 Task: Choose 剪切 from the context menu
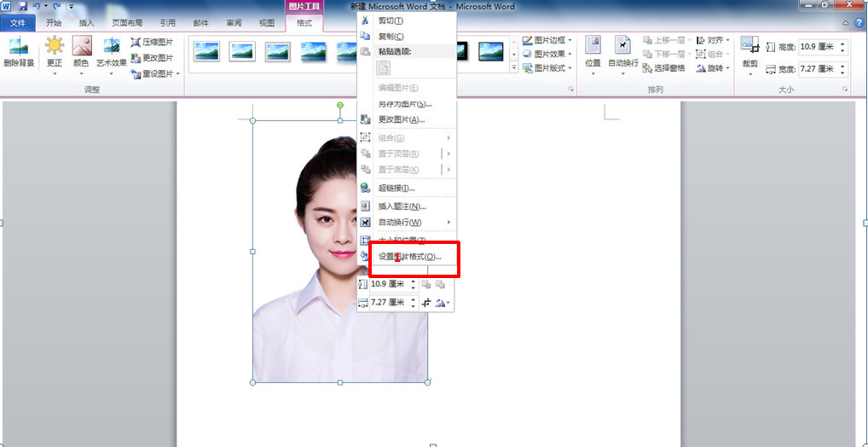[x=407, y=20]
